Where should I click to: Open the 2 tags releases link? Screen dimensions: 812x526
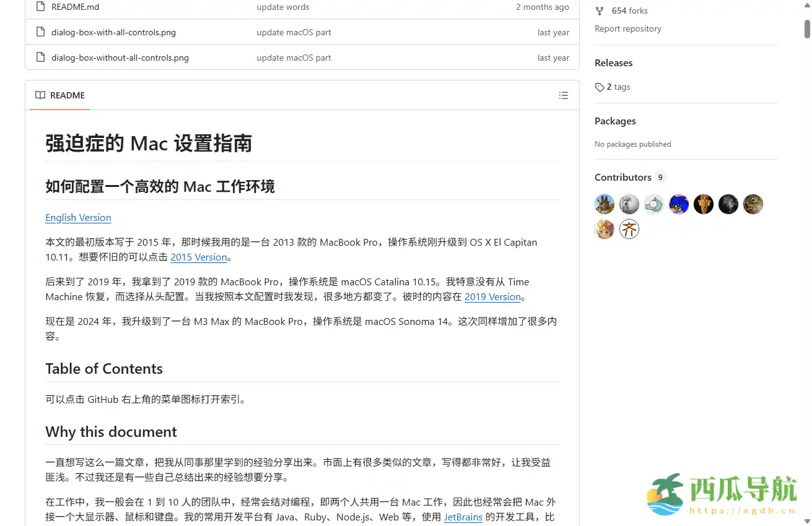pyautogui.click(x=618, y=87)
